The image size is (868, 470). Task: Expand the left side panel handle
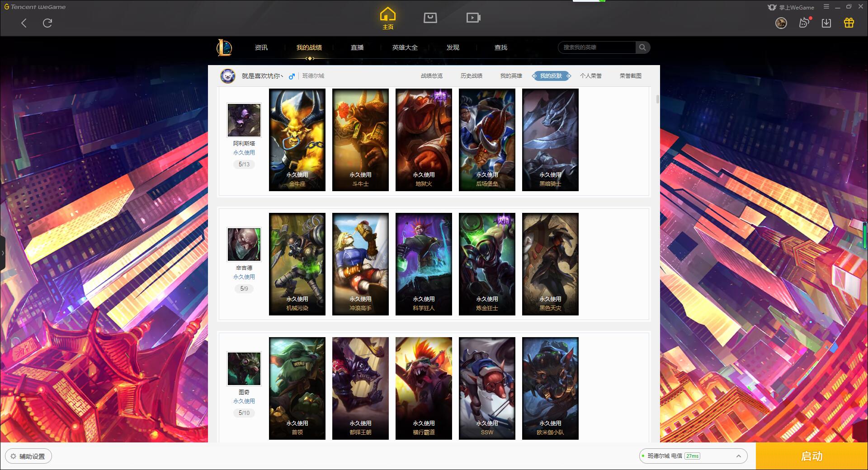click(2, 253)
